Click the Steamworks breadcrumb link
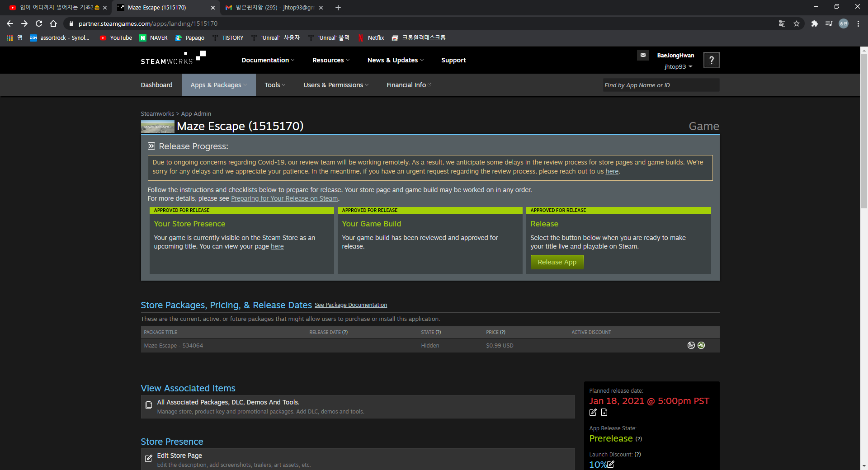Image resolution: width=868 pixels, height=470 pixels. (157, 114)
